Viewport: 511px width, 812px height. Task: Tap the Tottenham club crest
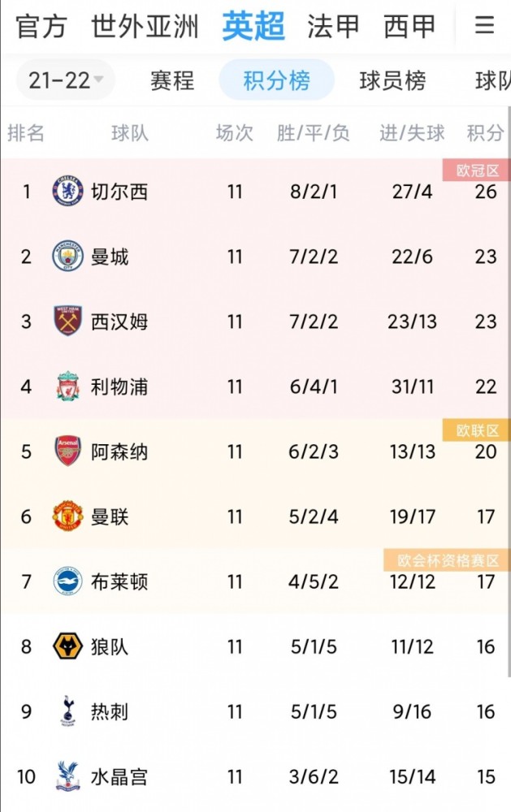click(68, 711)
